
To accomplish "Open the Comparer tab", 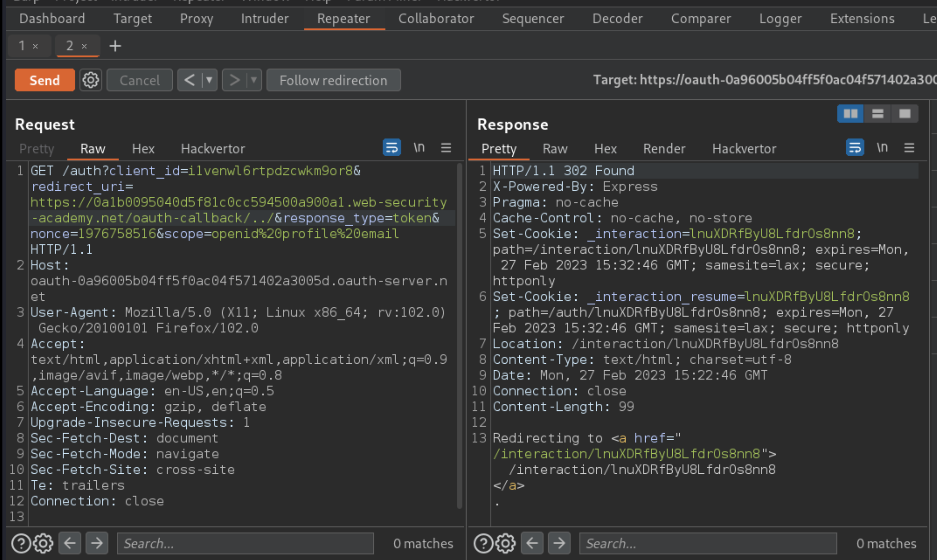I will click(701, 19).
